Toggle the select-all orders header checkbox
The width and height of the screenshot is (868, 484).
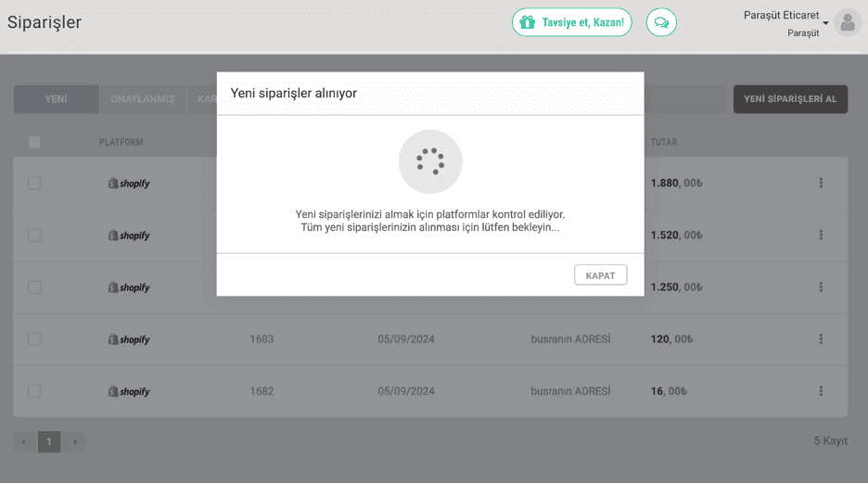coord(34,142)
